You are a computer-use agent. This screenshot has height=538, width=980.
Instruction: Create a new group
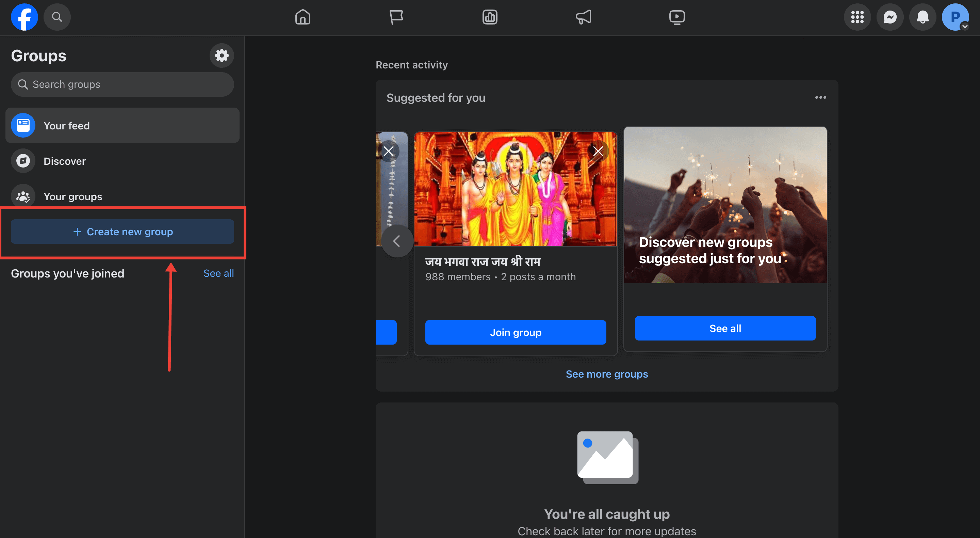pyautogui.click(x=122, y=232)
